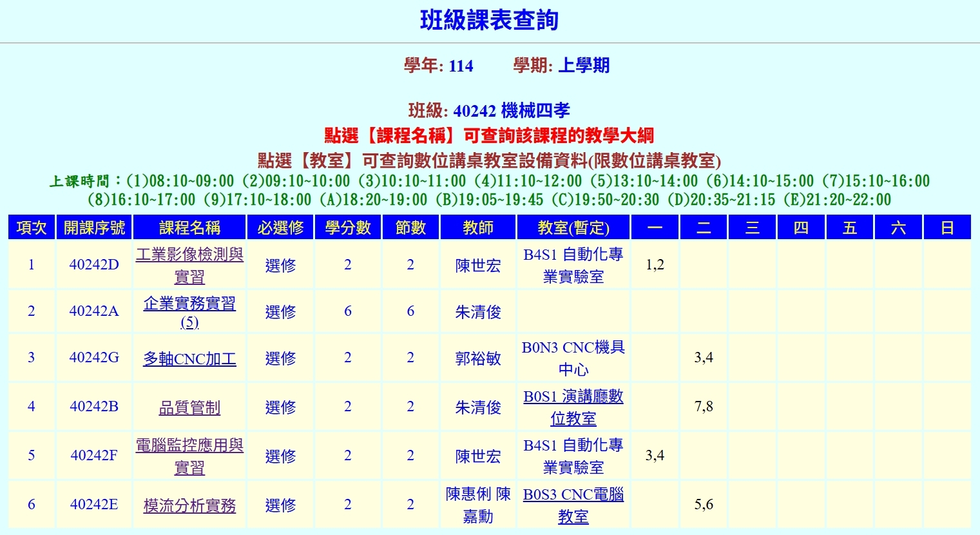Click the 開課序號 column header
Screen dimensions: 980x535
(94, 228)
